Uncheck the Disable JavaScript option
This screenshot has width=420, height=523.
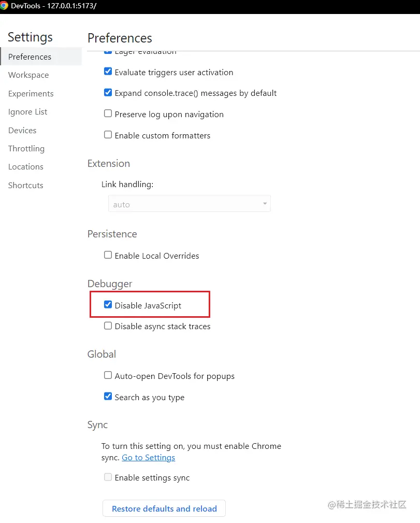coord(108,305)
